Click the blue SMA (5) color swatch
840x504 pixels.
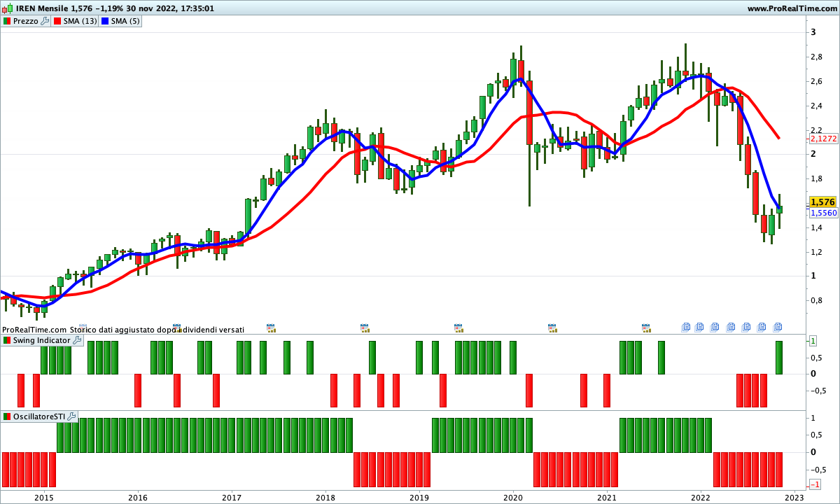point(106,21)
